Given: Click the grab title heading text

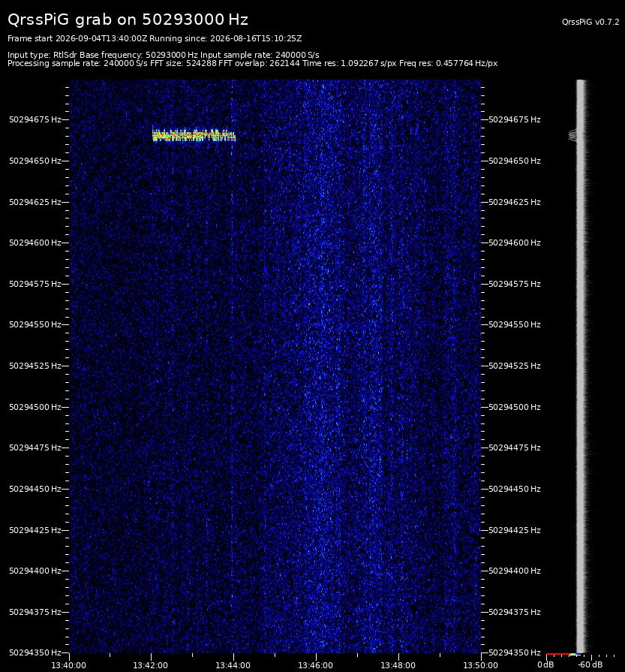Looking at the screenshot, I should (128, 20).
